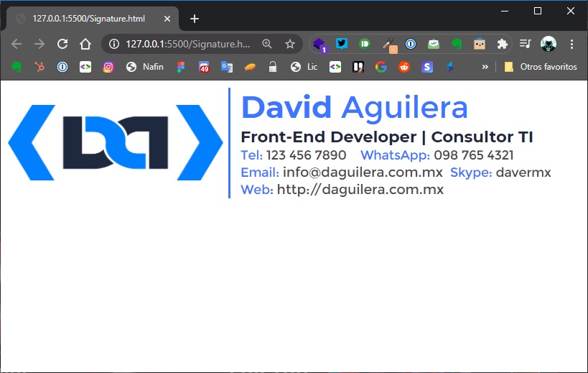Bookmark this page with the star icon
The height and width of the screenshot is (373, 588).
click(290, 45)
